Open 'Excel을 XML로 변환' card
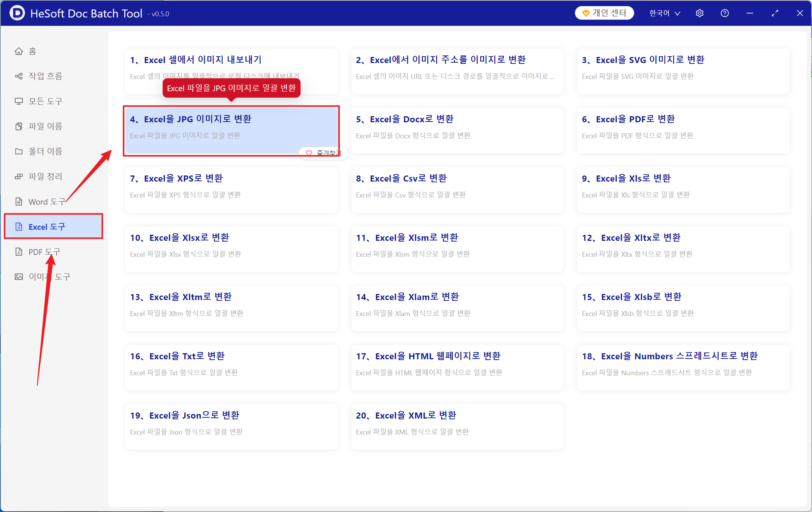Viewport: 812px width, 512px height. tap(457, 427)
